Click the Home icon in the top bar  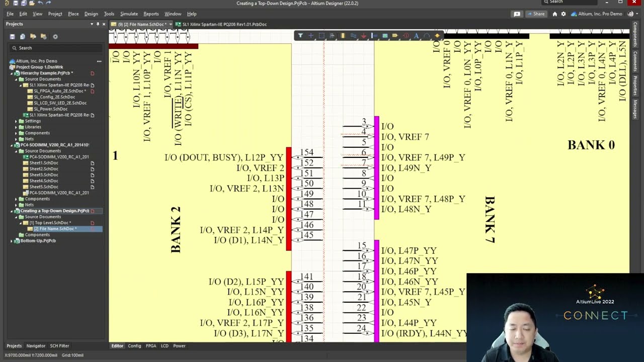coord(555,14)
